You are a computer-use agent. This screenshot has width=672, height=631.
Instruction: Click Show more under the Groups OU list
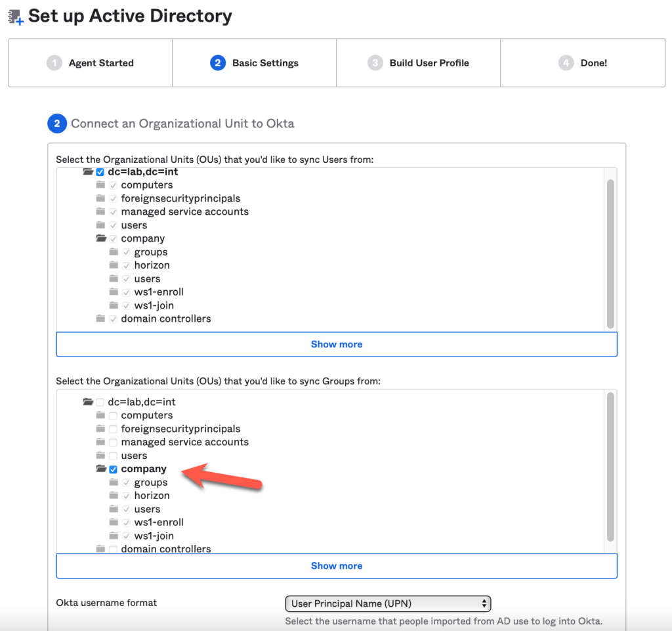337,566
